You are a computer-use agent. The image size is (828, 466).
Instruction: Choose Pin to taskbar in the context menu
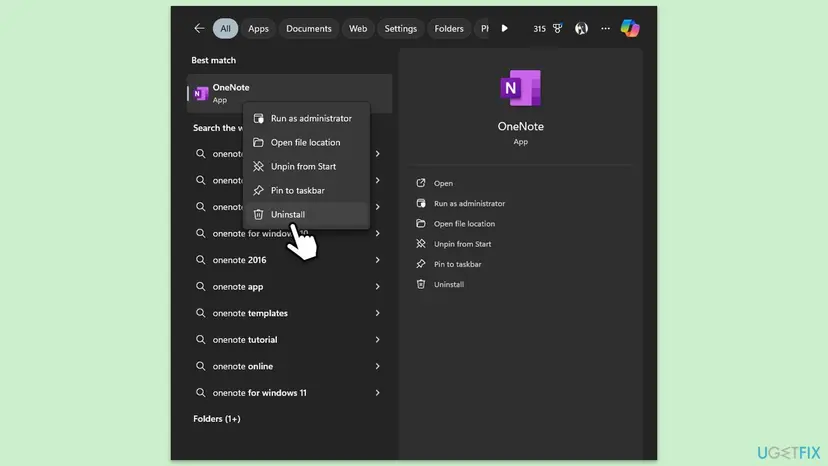(306, 191)
